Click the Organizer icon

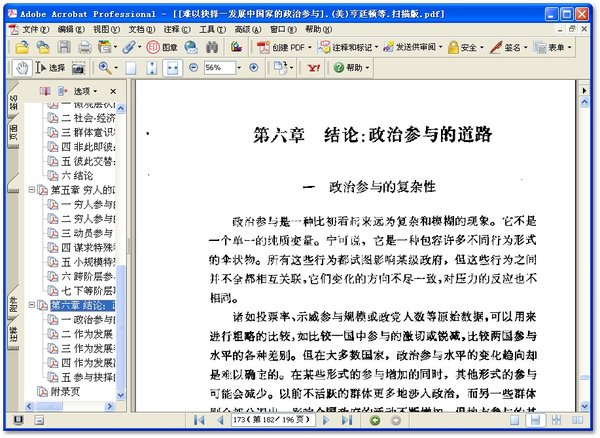(104, 47)
